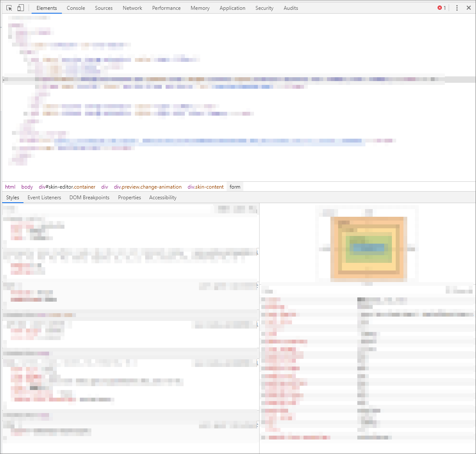The image size is (476, 454).
Task: Select the Security tab
Action: coord(264,8)
